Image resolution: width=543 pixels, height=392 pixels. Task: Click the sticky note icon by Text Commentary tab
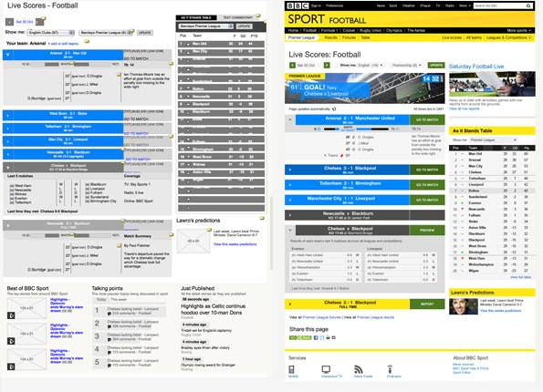[258, 15]
